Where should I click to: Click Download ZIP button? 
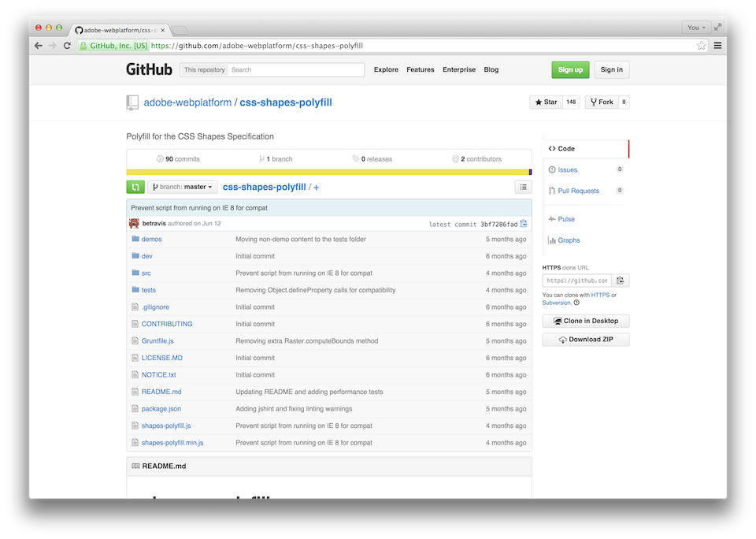586,340
